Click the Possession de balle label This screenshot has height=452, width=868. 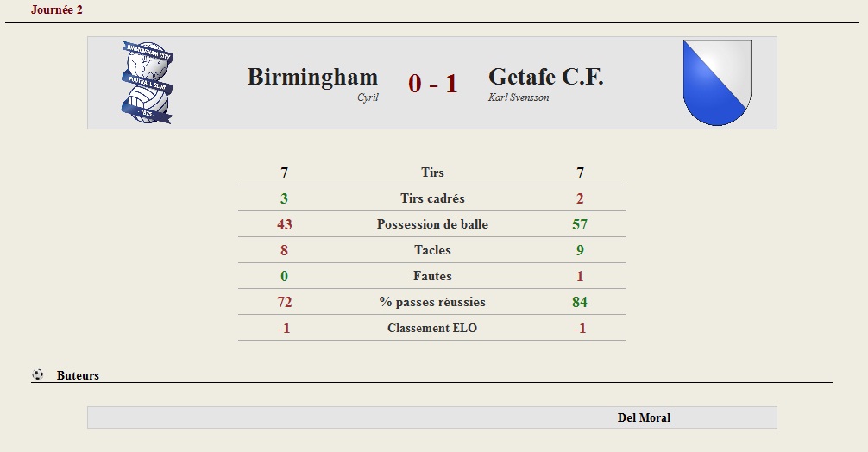click(x=432, y=224)
